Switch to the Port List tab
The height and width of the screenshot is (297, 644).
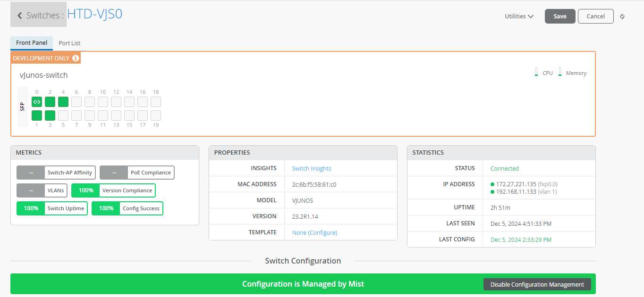point(69,43)
